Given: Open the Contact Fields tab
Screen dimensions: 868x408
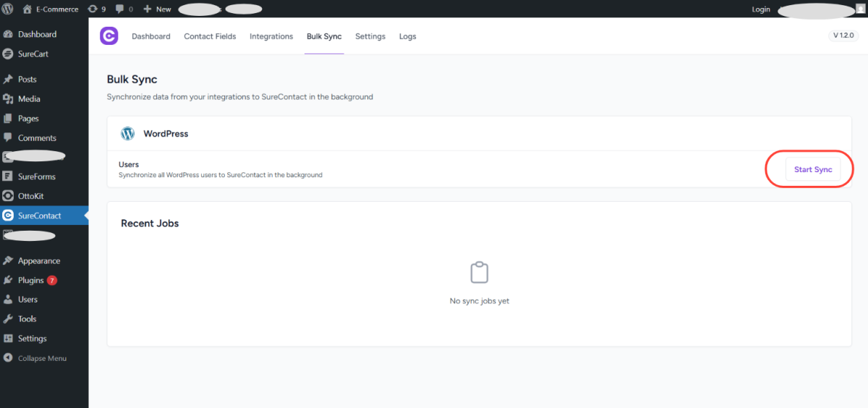Looking at the screenshot, I should pos(210,36).
